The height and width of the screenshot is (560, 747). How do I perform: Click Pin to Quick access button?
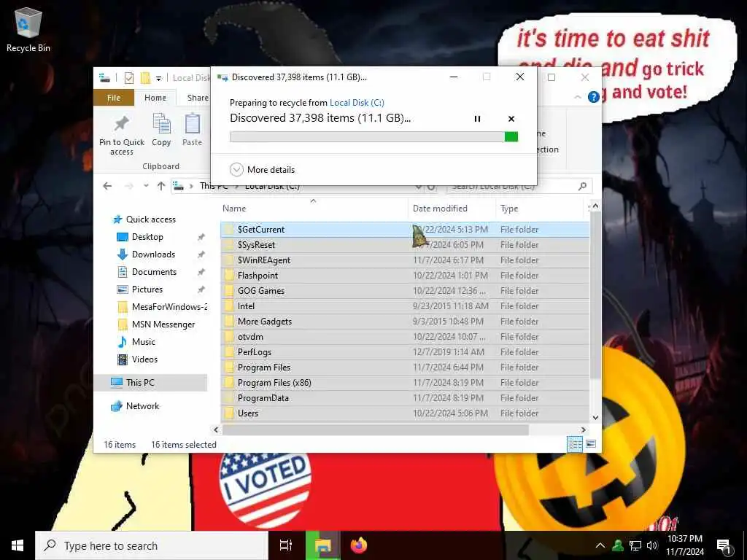pyautogui.click(x=122, y=135)
